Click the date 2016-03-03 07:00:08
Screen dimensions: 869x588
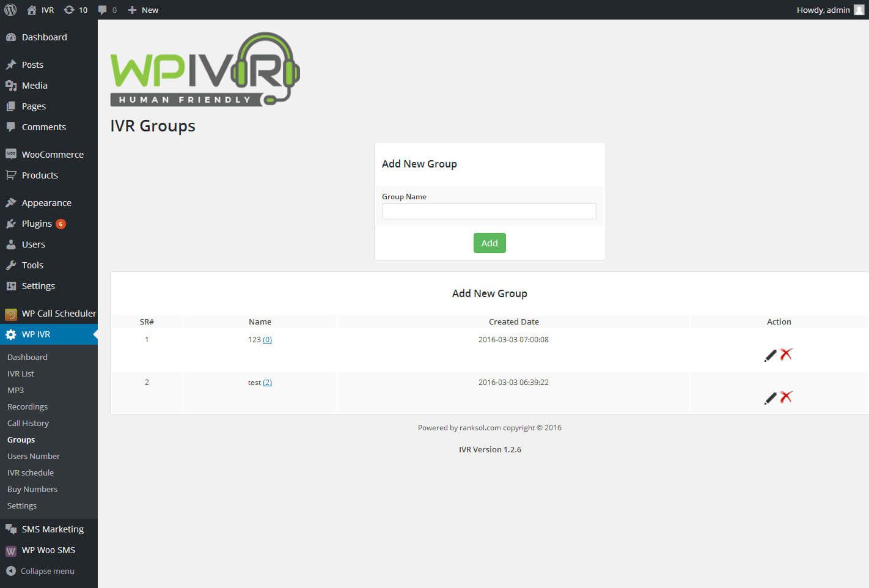(513, 340)
